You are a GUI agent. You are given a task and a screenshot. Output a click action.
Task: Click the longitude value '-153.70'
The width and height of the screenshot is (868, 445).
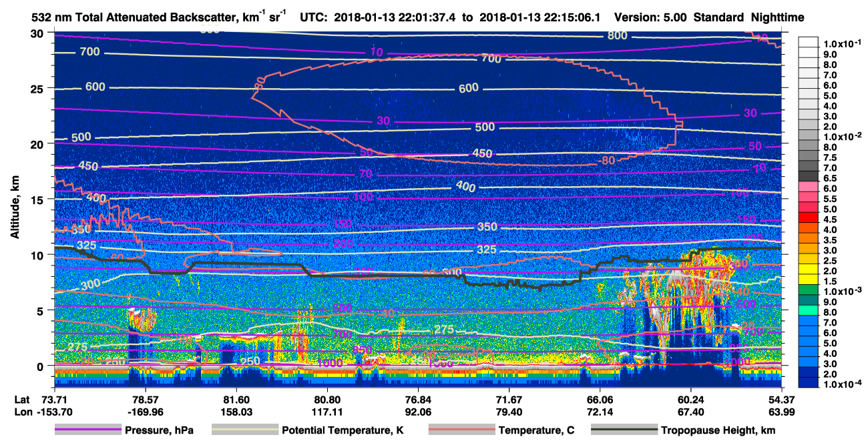click(54, 412)
